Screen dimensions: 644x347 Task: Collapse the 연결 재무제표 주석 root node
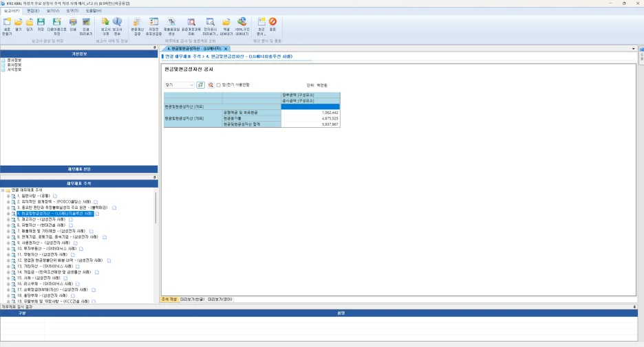[x=3, y=190]
